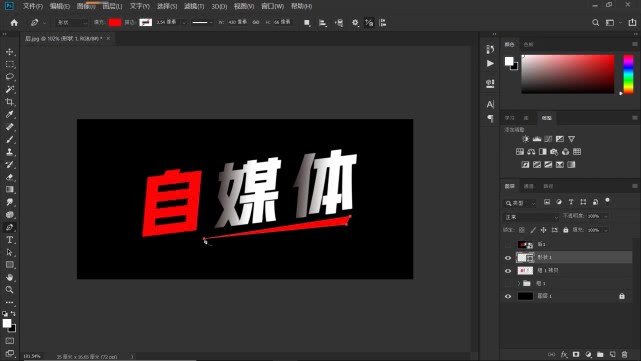Hide the selected shape layer
Screen dimensions: 641x361
(508, 258)
